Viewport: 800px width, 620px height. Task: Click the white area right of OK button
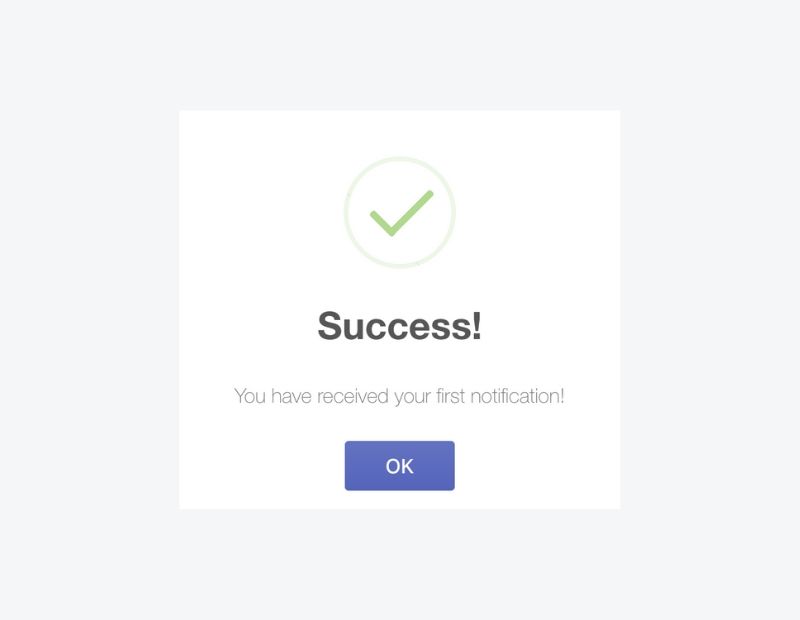(x=538, y=465)
